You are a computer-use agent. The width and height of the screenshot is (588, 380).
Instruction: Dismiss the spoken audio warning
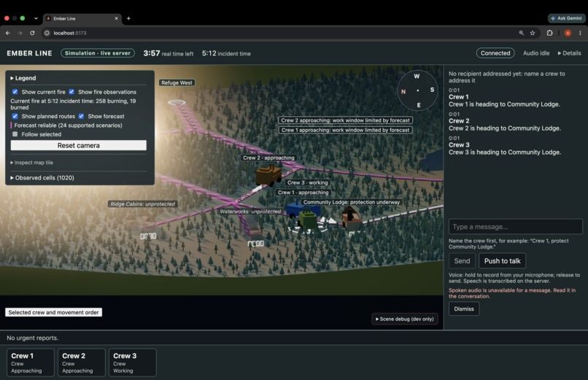pos(464,309)
